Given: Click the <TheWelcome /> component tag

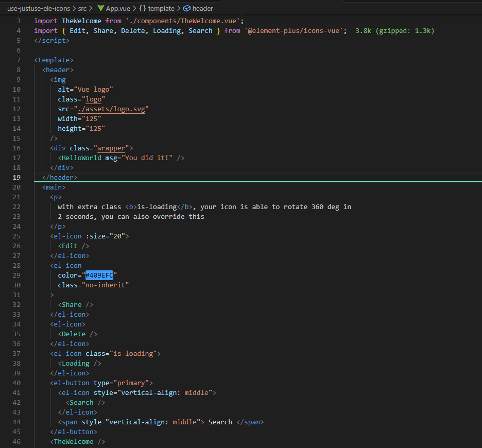Looking at the screenshot, I should click(x=77, y=441).
